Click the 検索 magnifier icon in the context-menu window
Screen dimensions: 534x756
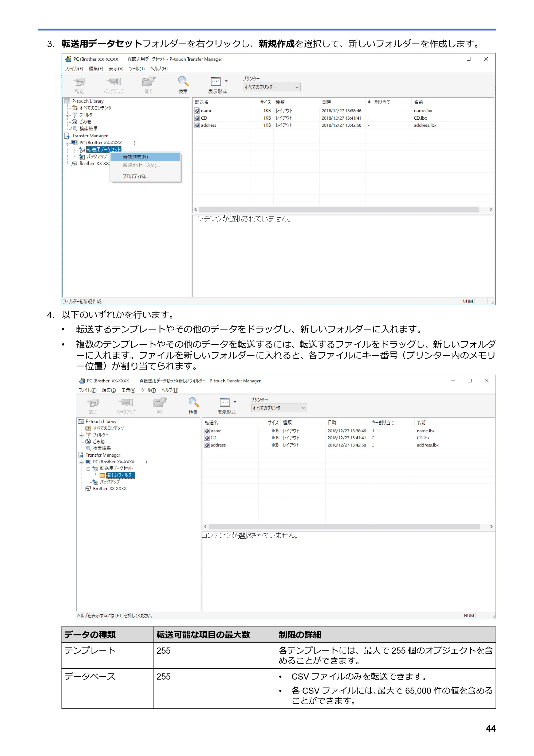coord(183,81)
